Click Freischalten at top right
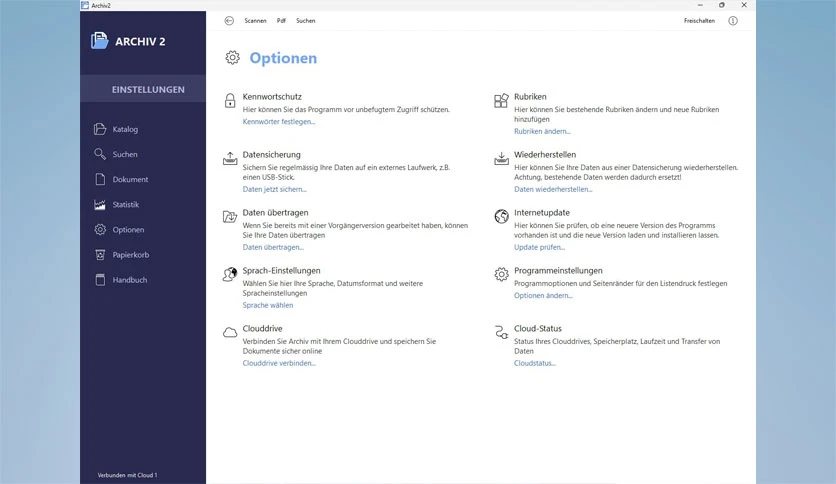 coord(699,21)
